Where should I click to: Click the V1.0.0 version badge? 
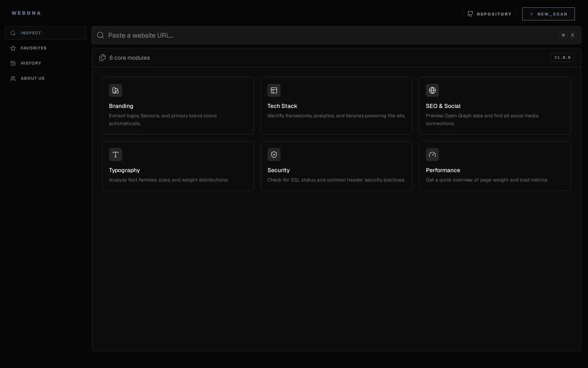click(562, 58)
